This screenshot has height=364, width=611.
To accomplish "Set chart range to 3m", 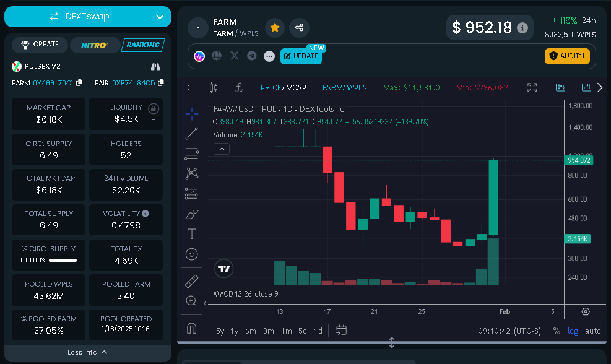I will pos(269,331).
